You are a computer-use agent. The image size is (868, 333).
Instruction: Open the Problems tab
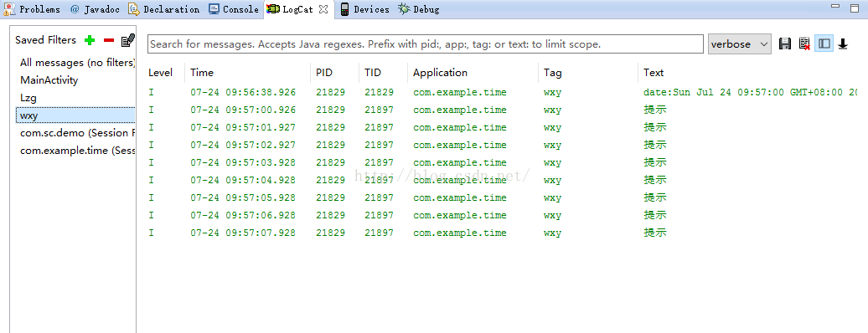point(33,9)
